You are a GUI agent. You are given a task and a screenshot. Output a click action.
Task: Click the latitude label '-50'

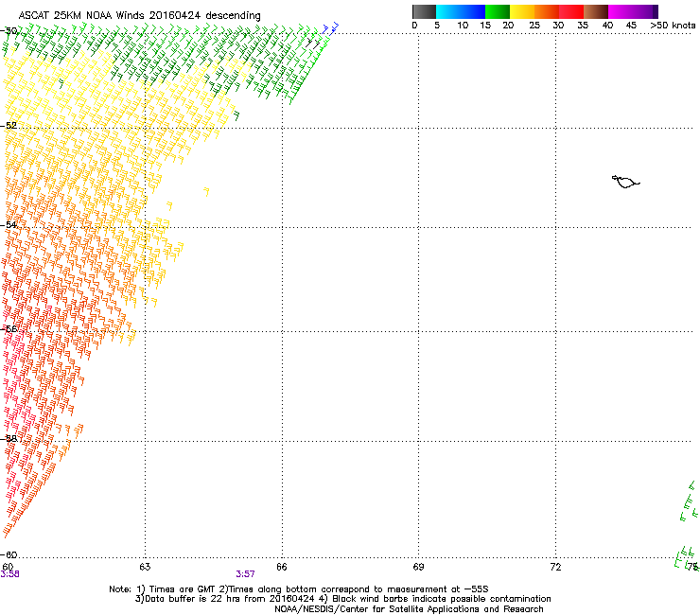(x=9, y=31)
